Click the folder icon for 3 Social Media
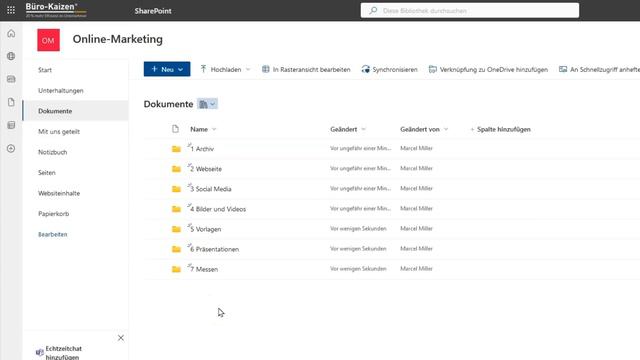The height and width of the screenshot is (360, 640). pos(176,189)
